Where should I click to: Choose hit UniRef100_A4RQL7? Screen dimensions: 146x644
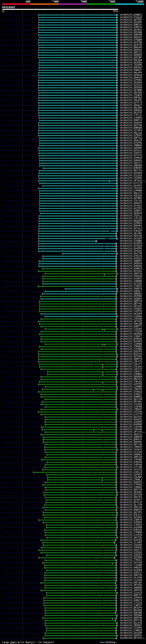(131, 291)
